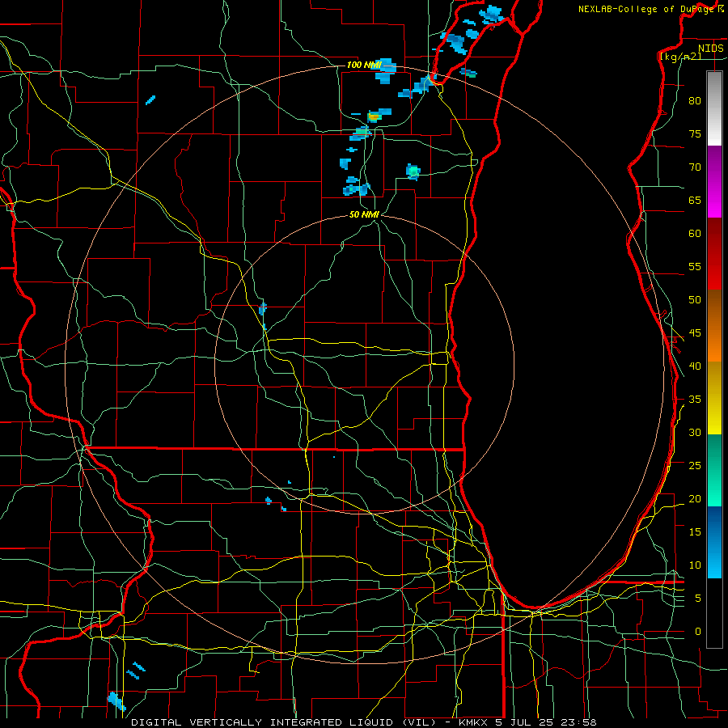Pick the black bottom segment of the color bar

pos(714,613)
